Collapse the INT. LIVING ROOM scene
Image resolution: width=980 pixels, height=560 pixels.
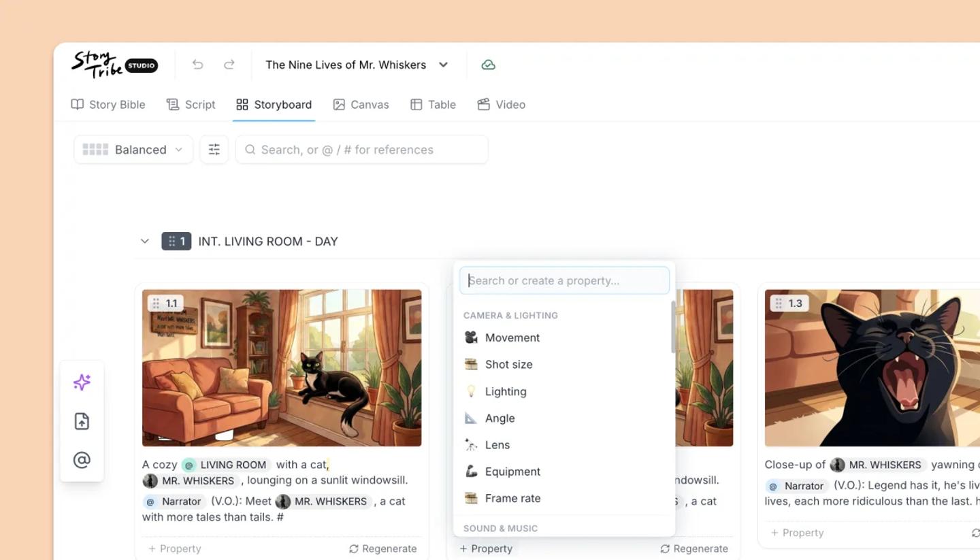click(145, 242)
